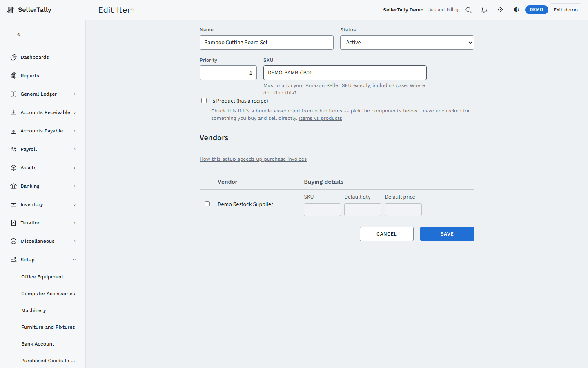Click the Miscellaneous circle icon

coord(13,241)
